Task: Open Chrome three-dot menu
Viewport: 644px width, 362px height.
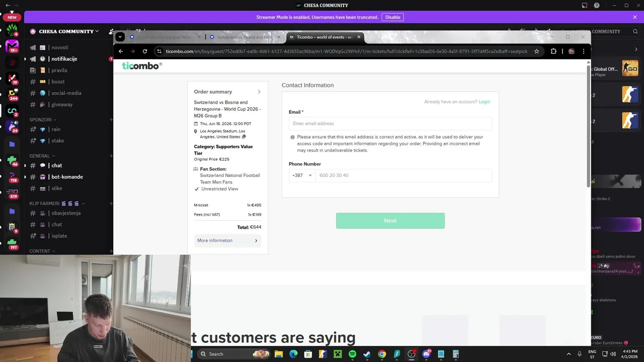Action: coord(584,51)
